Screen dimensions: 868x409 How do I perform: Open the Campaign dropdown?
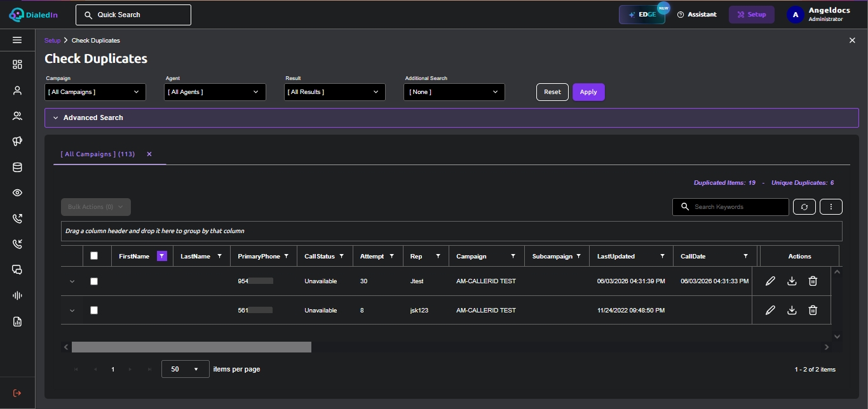pos(95,92)
